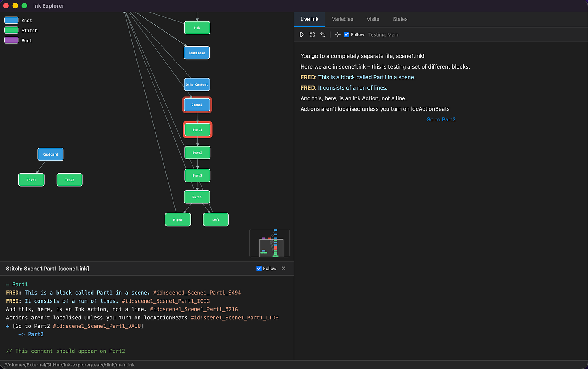
Task: Toggle Follow checkbox in Live Ink toolbar
Action: [346, 34]
